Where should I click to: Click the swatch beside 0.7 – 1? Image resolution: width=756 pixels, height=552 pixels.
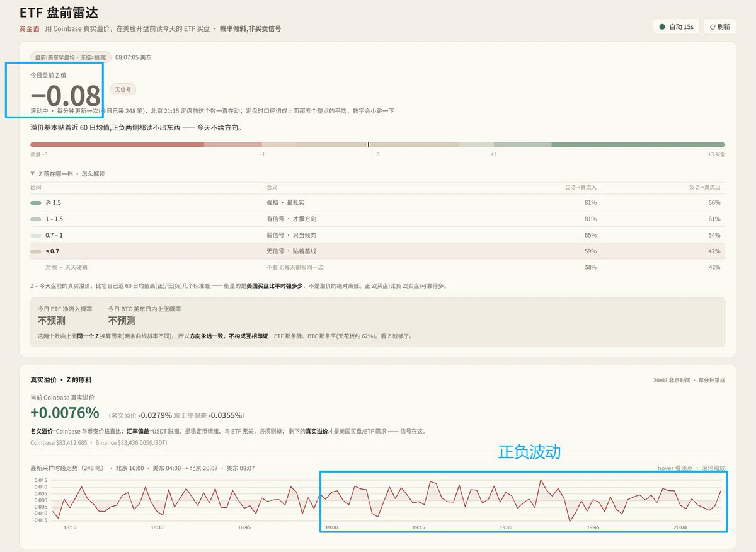(36, 236)
